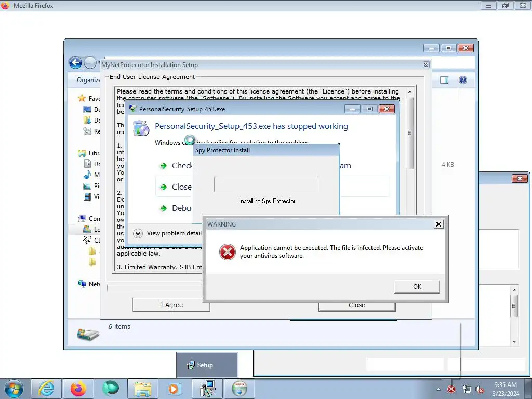Close the WARNING dialog with its X
Screen dimensions: 532x399
click(438, 224)
